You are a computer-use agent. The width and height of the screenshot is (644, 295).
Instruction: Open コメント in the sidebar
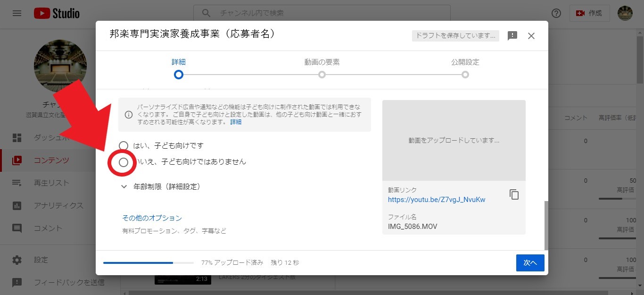47,228
